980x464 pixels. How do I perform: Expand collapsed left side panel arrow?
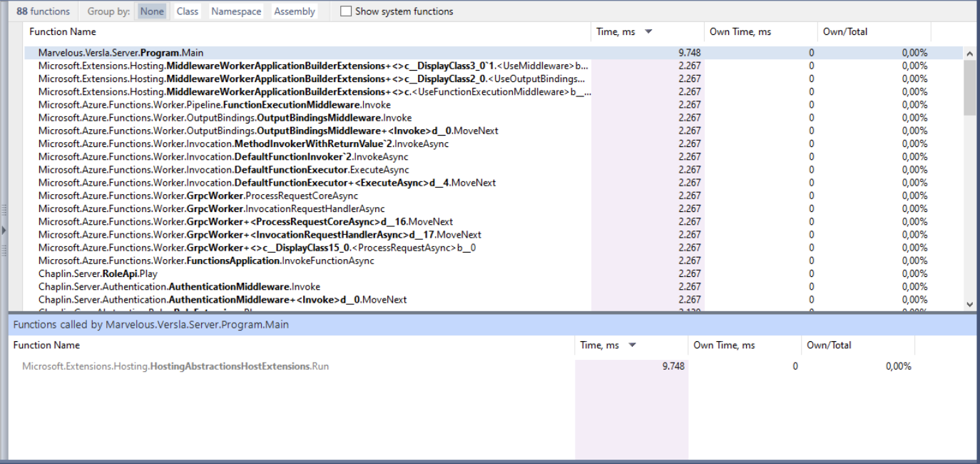click(4, 230)
